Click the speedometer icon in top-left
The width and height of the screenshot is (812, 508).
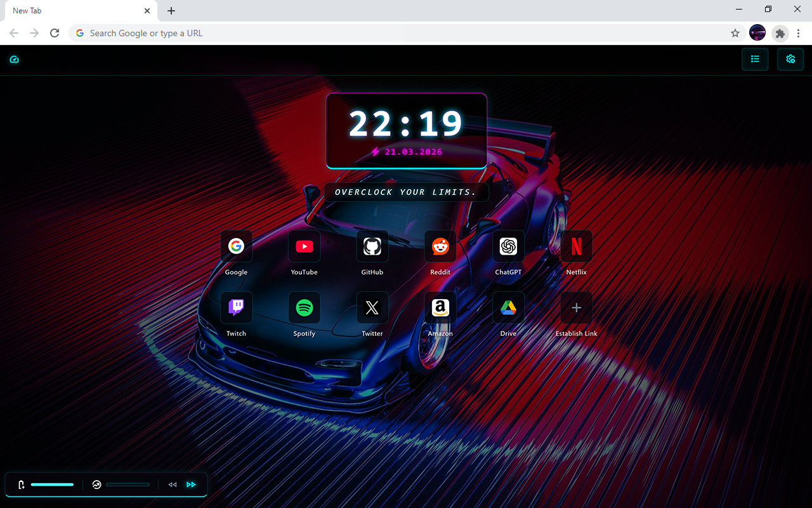(x=15, y=60)
